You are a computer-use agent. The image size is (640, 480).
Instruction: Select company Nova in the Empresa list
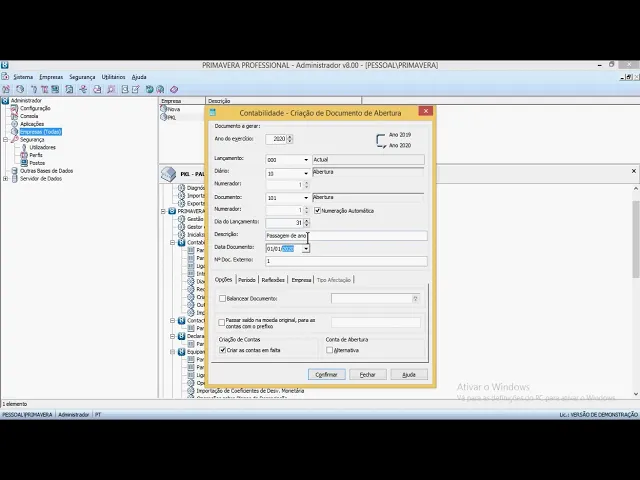(173, 109)
